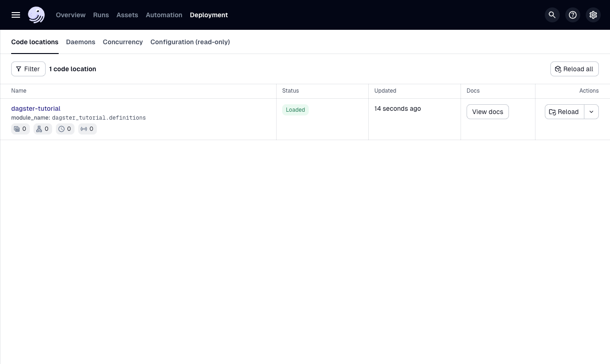Go to Assets in top navigation
Viewport: 610px width, 364px height.
(x=127, y=15)
